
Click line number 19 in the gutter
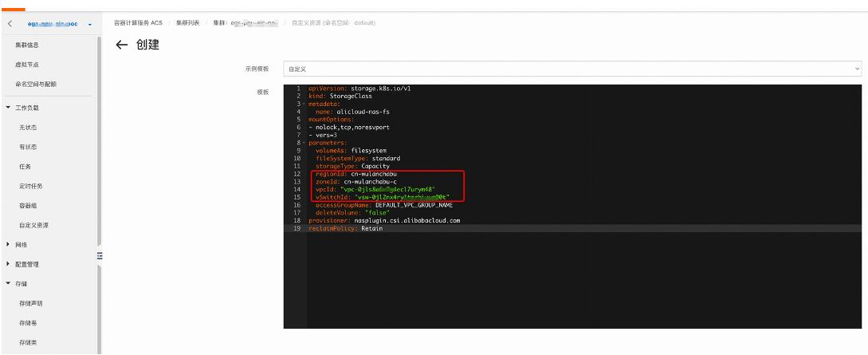click(297, 228)
